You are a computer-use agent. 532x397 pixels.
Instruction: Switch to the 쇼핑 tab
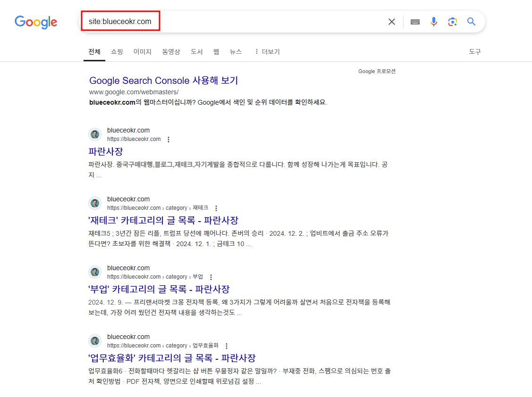tap(117, 51)
